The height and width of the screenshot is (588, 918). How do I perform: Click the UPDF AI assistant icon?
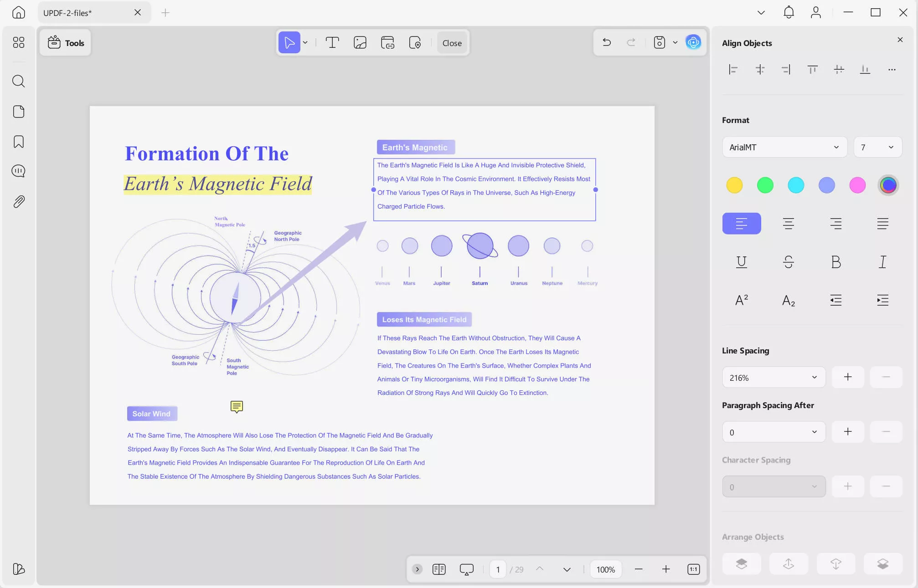(x=693, y=42)
